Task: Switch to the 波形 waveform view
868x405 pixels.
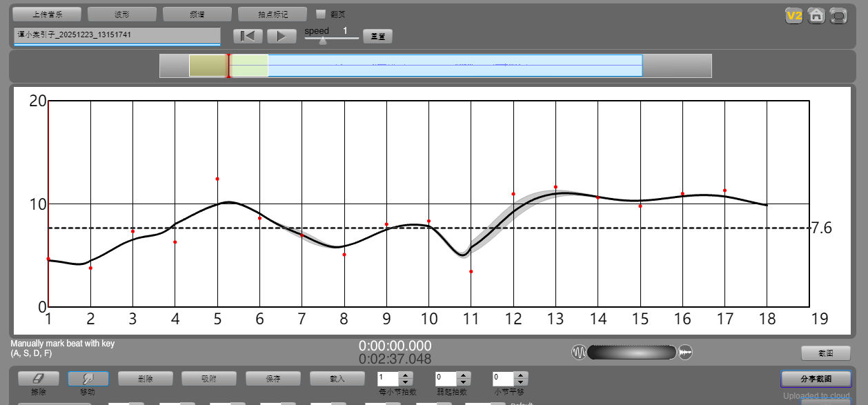Action: click(x=122, y=14)
